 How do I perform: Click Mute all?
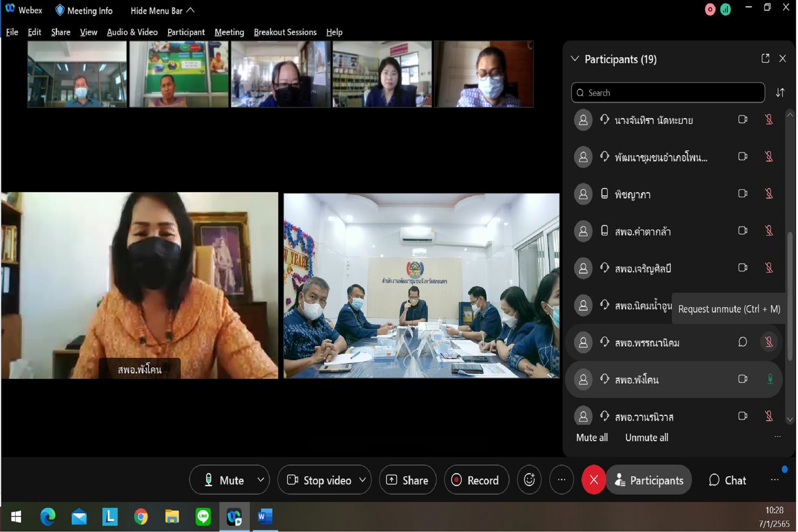pos(591,437)
